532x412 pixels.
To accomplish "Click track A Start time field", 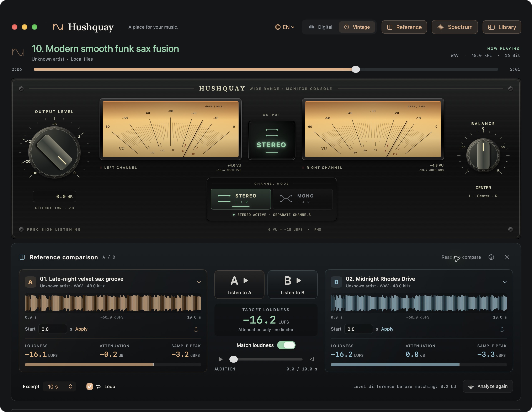I will pyautogui.click(x=53, y=329).
